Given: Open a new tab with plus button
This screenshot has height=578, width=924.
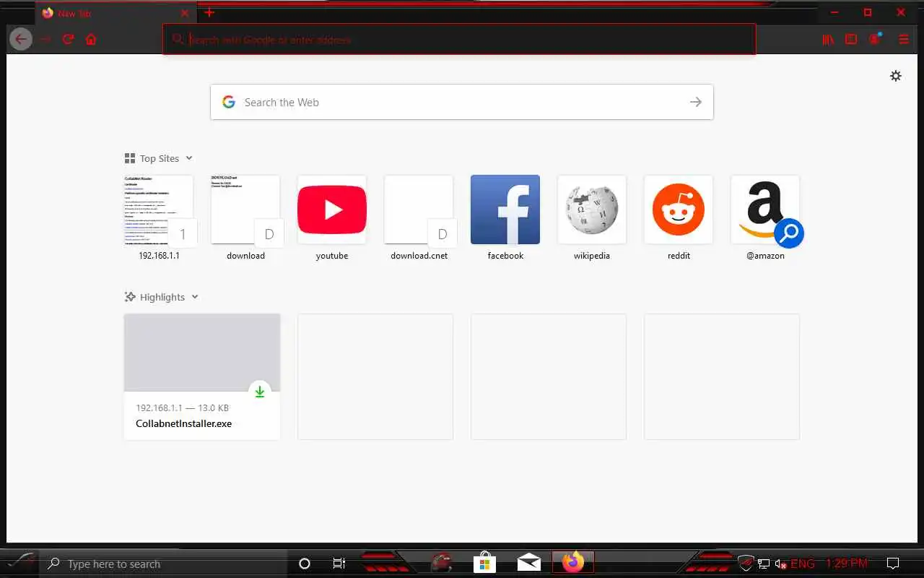Looking at the screenshot, I should click(x=209, y=12).
